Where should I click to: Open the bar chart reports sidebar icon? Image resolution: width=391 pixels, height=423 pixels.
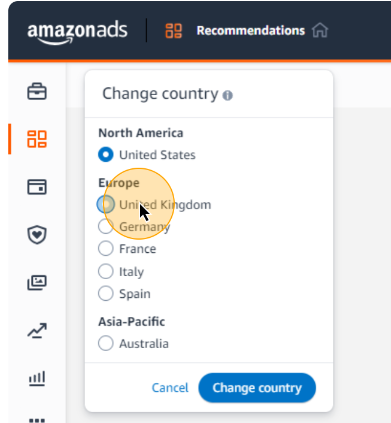[37, 379]
